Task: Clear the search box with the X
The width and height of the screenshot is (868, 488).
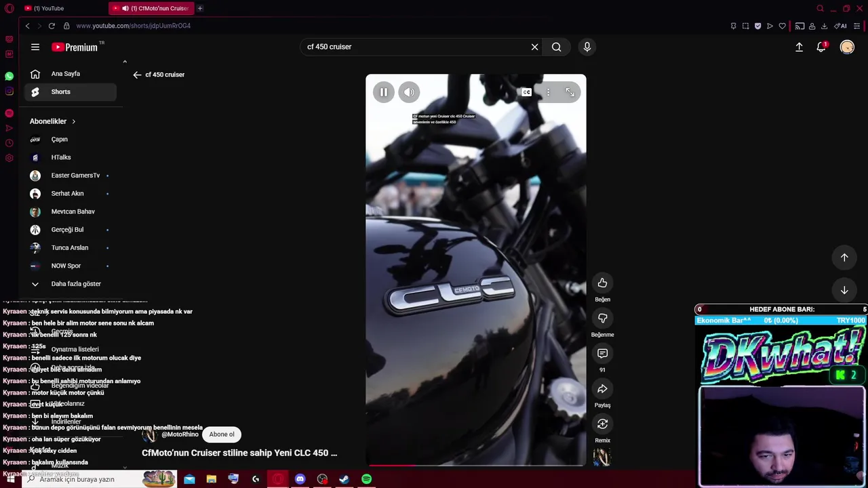Action: (534, 47)
